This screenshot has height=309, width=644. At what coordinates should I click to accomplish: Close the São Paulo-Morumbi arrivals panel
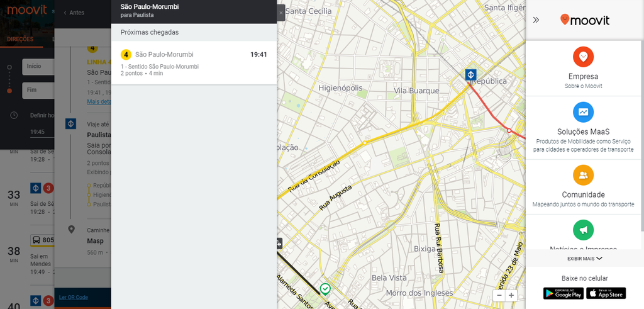click(281, 13)
